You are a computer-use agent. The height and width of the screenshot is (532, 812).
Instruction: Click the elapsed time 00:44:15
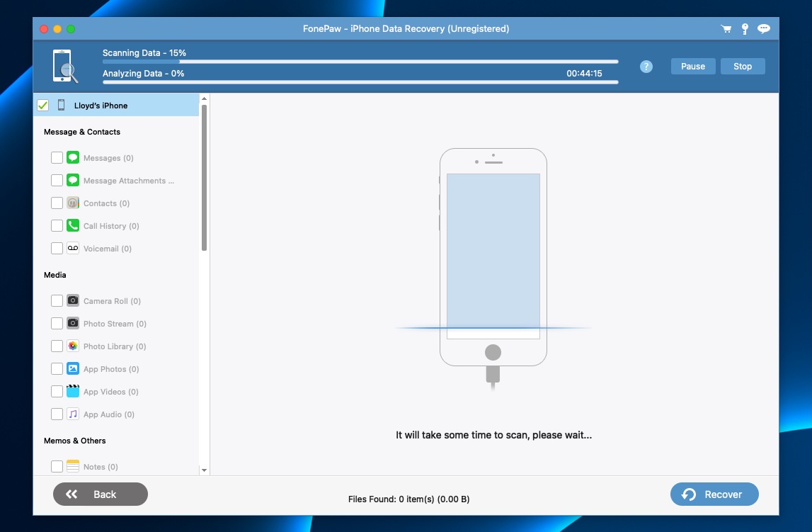[584, 73]
